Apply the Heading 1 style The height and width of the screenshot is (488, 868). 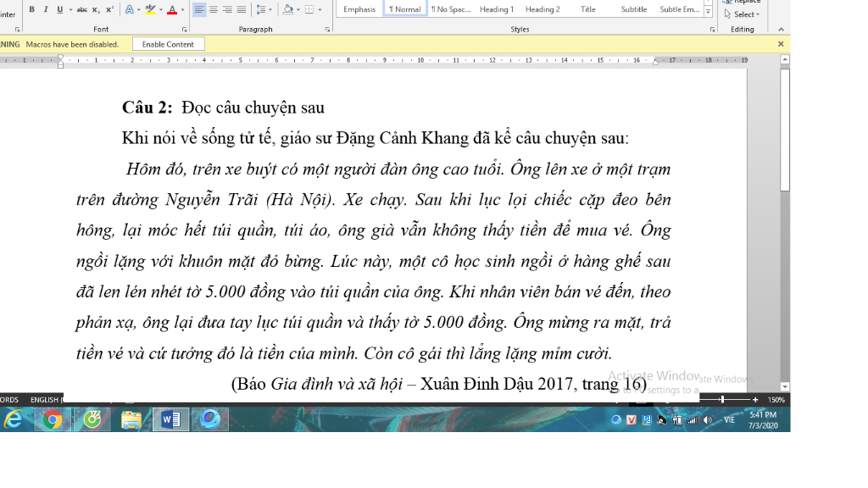497,9
